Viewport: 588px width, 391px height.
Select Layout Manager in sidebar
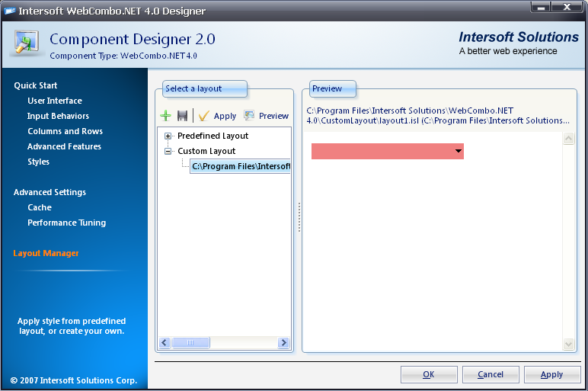coord(46,253)
